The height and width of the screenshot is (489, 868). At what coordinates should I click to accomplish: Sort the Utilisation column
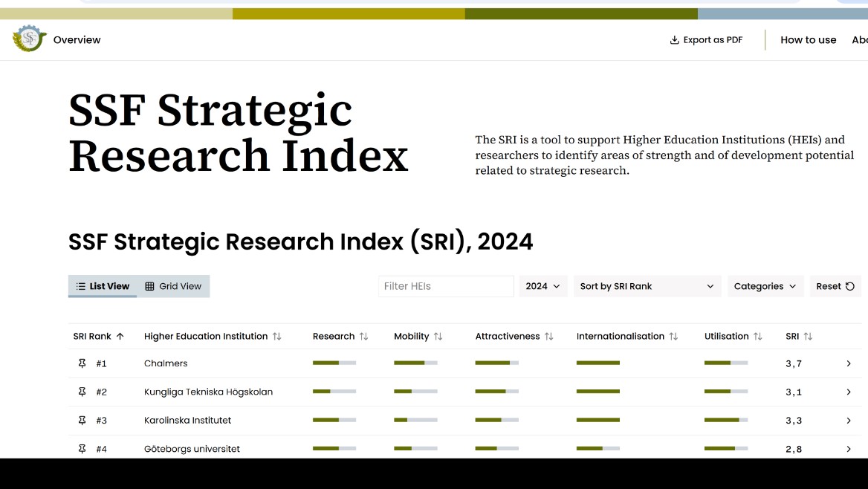tap(758, 336)
